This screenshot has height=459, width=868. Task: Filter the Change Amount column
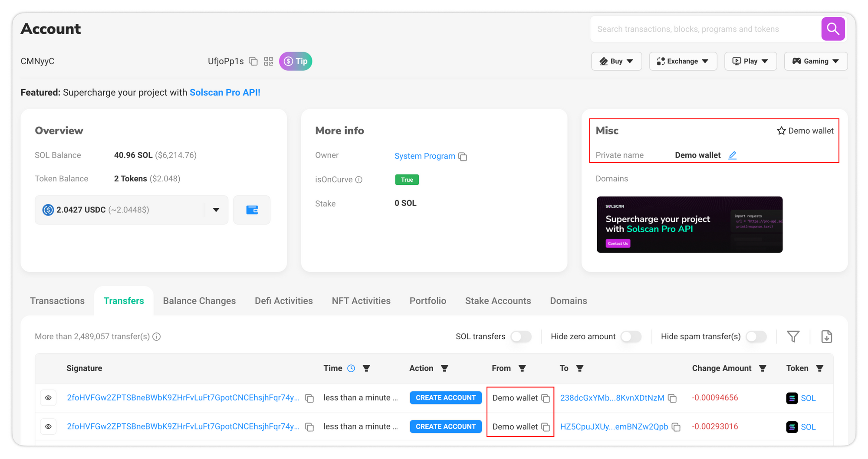point(763,368)
